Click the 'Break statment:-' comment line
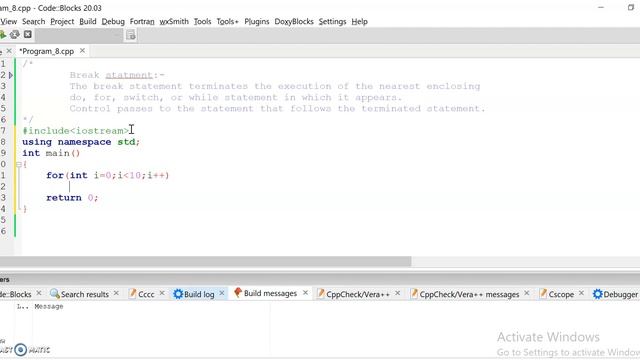Screen dimensions: 640x360 (x=117, y=75)
